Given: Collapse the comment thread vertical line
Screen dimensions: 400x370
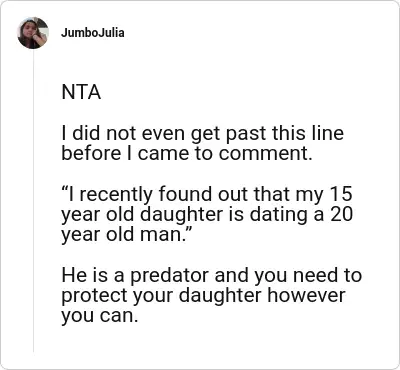Looking at the screenshot, I should (x=33, y=200).
